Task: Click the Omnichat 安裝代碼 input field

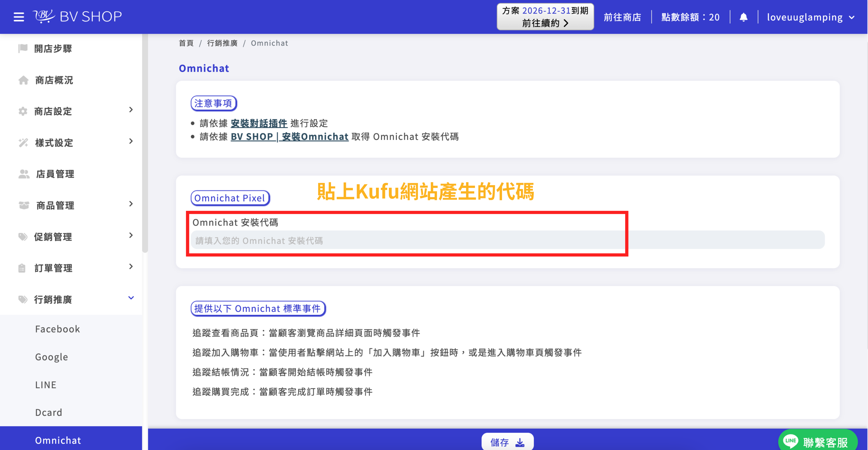Action: 404,240
